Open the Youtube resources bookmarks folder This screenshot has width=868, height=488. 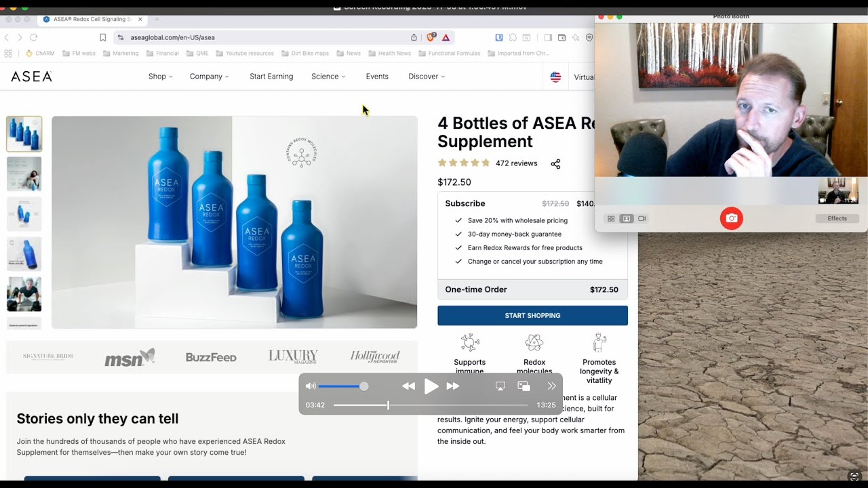coord(245,53)
